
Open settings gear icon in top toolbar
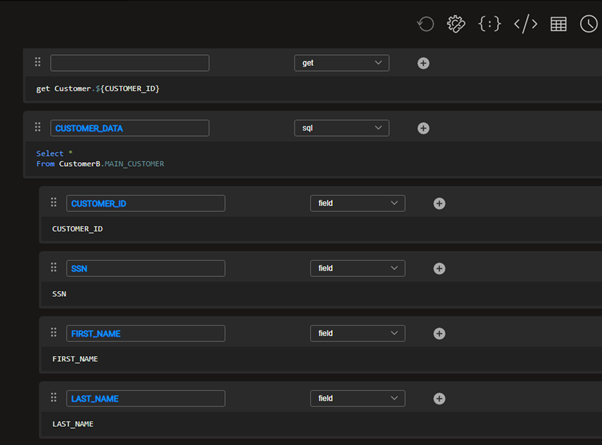click(456, 24)
